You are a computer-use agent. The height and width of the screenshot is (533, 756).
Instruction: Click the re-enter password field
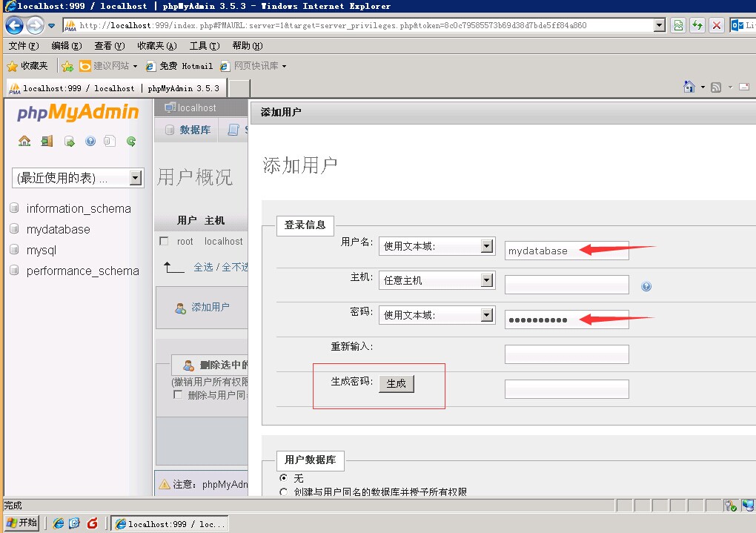[566, 354]
